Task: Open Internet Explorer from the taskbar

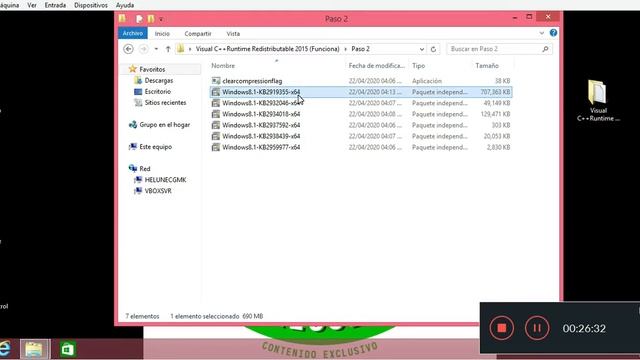Action: pyautogui.click(x=4, y=349)
